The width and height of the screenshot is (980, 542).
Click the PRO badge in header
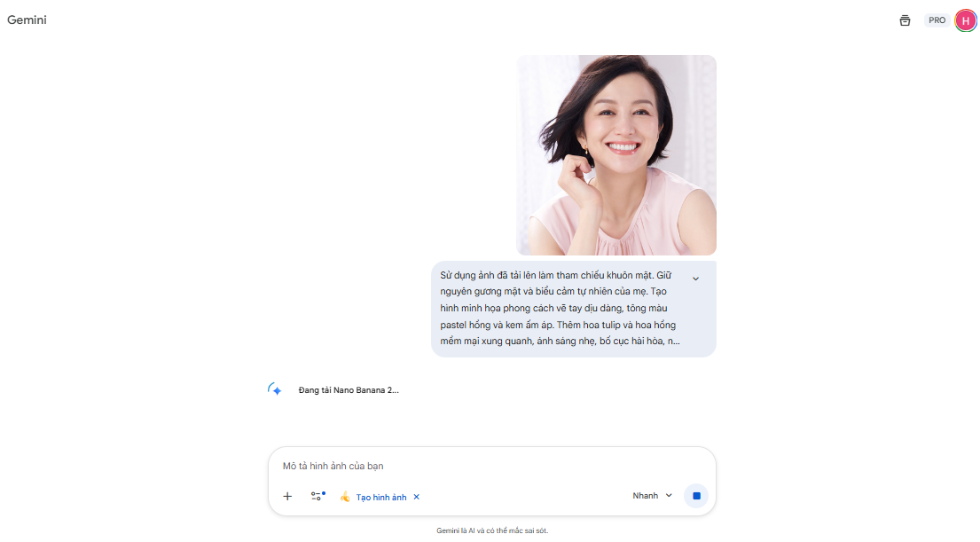[x=937, y=20]
